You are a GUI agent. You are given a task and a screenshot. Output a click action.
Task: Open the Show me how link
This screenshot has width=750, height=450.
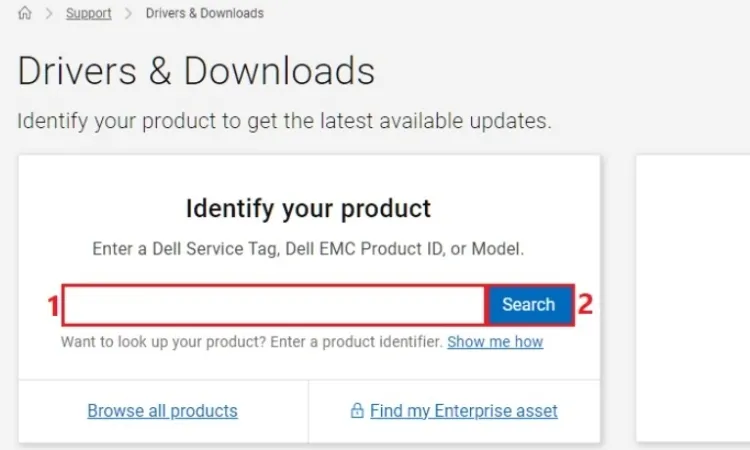click(x=495, y=342)
